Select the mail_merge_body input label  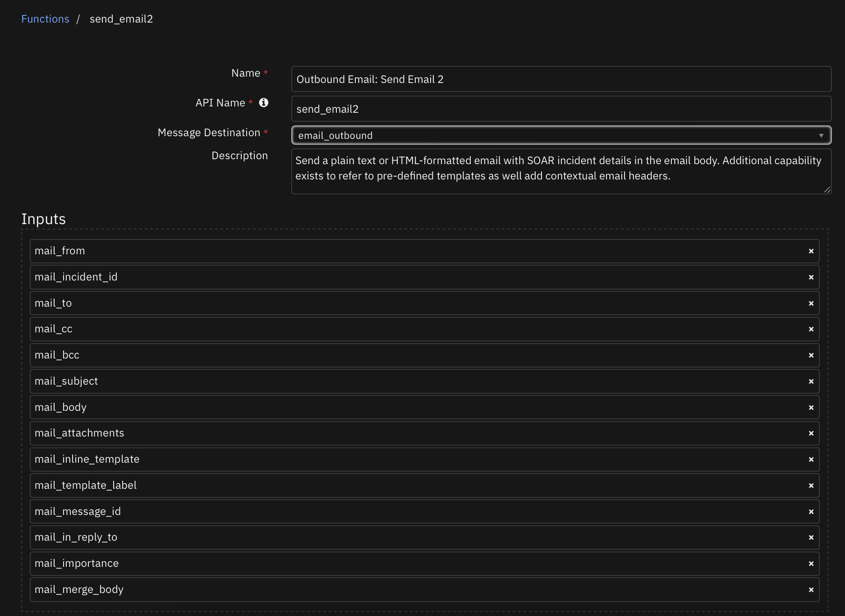click(79, 589)
